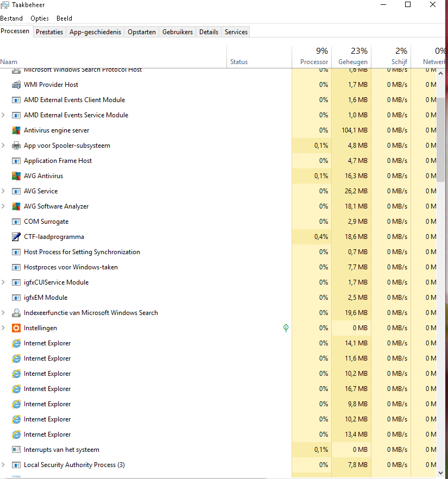Screen dimensions: 448x479
Task: Click the orange Instellingen gear icon
Action: point(16,328)
